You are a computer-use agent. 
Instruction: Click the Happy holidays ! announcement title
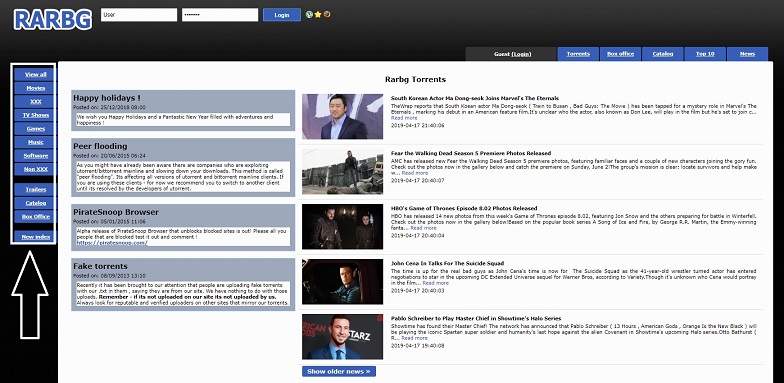tap(107, 98)
